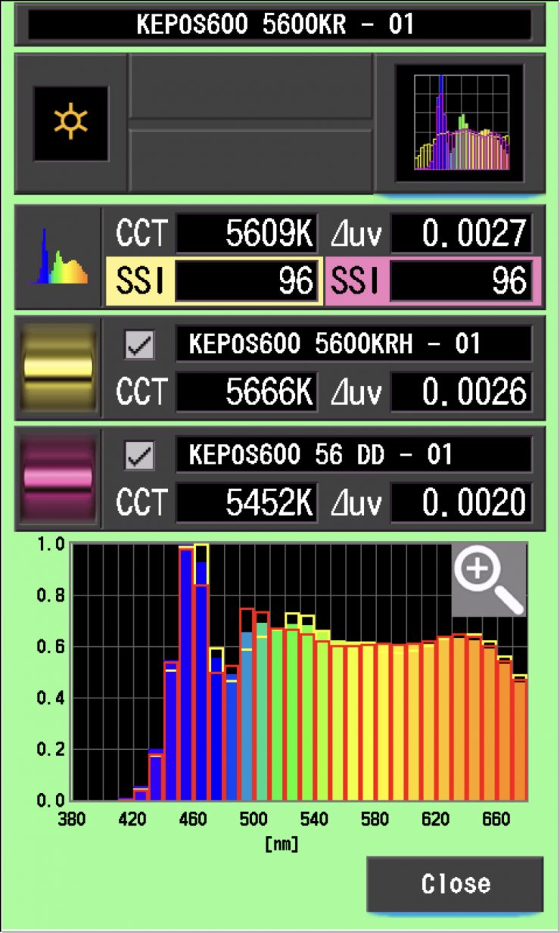Image resolution: width=560 pixels, height=933 pixels.
Task: Select the yellow reference color swatch
Action: [58, 369]
